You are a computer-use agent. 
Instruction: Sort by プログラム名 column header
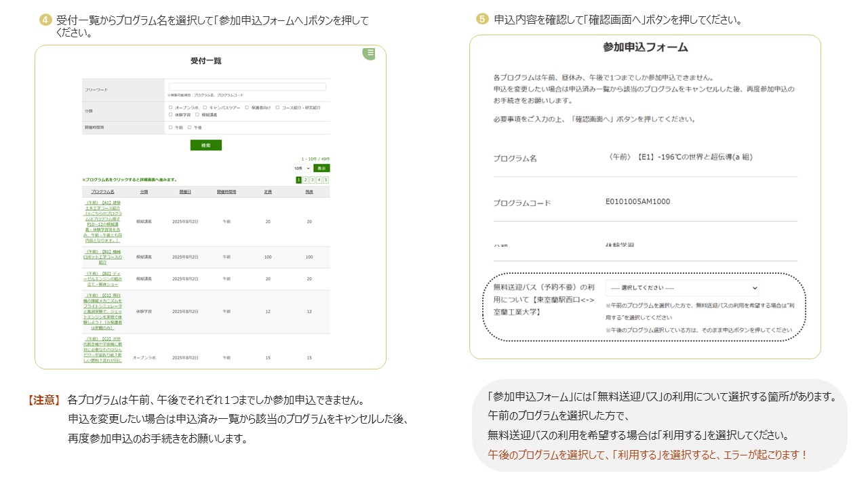102,192
